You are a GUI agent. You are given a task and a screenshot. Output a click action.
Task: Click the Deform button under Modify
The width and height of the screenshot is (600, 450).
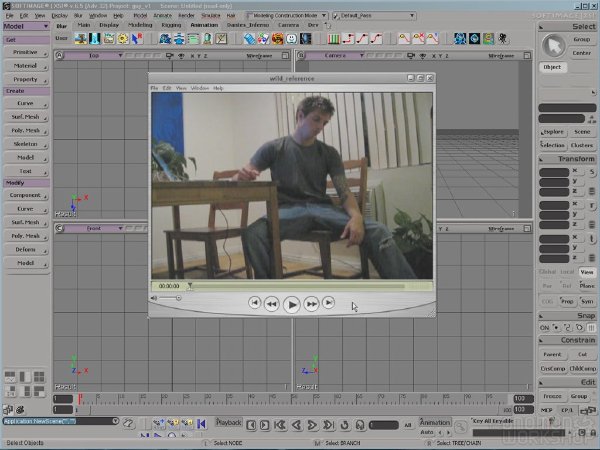click(26, 250)
